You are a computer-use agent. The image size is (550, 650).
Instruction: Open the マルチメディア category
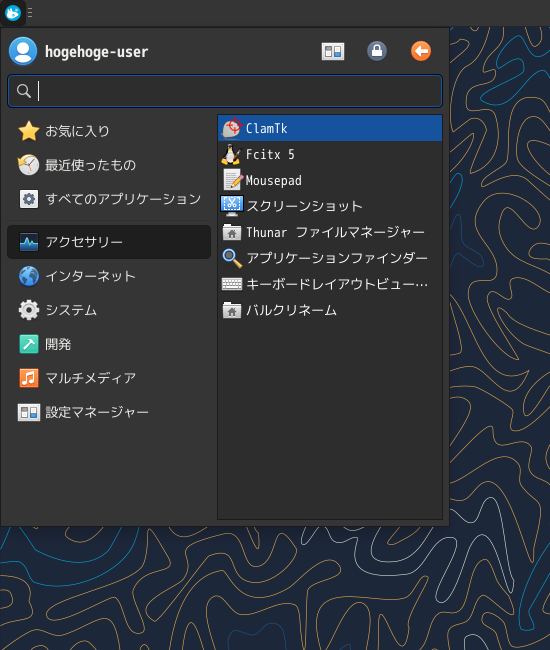[109, 378]
